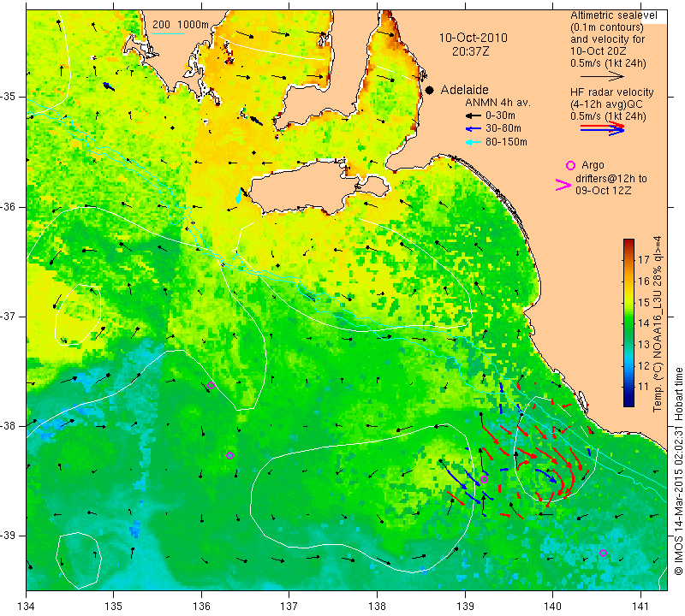685x616 pixels.
Task: Click the date label 10-Oct-2010
Action: [x=474, y=38]
